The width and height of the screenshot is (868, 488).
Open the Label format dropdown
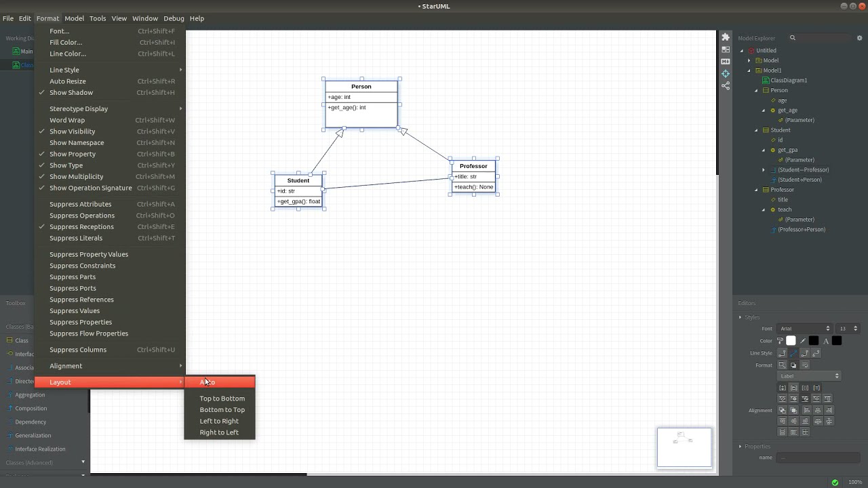click(x=809, y=375)
